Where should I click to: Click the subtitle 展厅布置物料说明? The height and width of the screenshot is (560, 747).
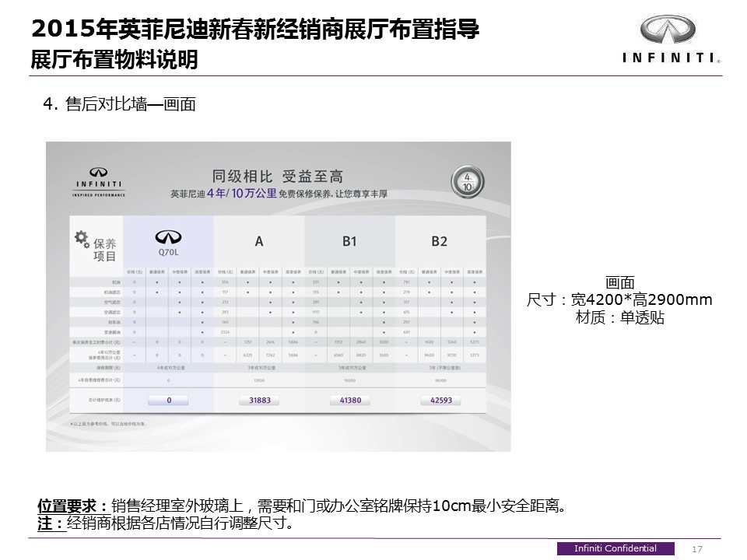coord(114,59)
